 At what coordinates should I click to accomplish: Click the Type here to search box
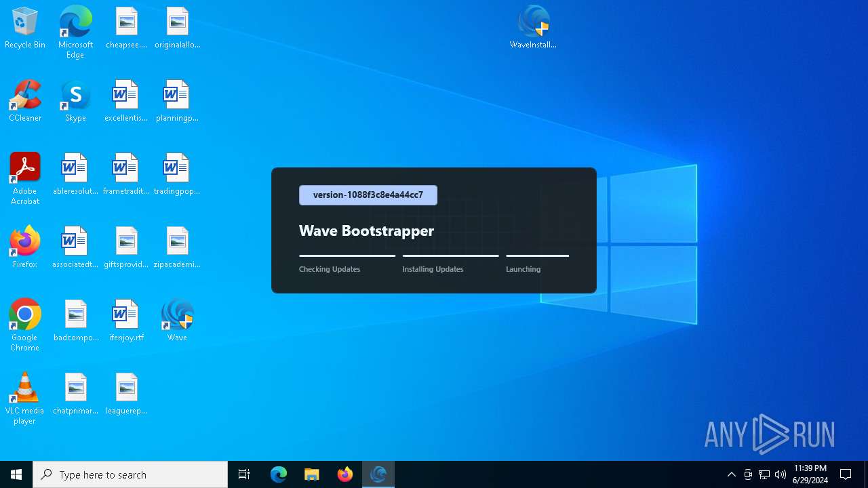[130, 474]
